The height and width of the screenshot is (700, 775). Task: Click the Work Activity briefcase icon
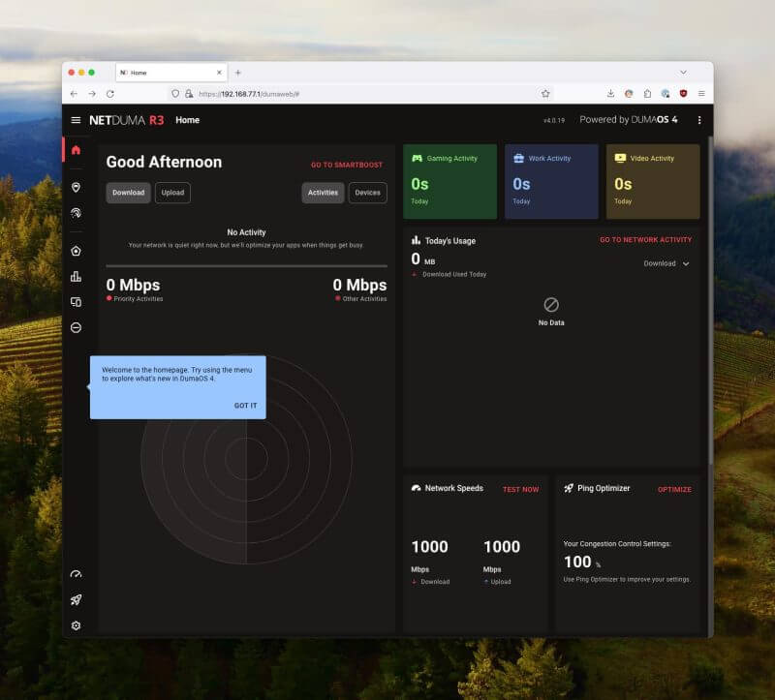coord(518,158)
